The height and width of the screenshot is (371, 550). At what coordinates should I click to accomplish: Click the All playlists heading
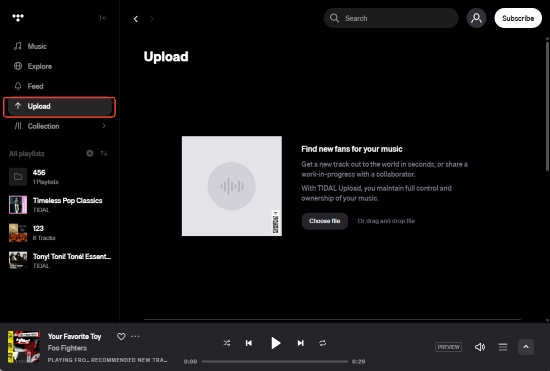click(x=27, y=154)
